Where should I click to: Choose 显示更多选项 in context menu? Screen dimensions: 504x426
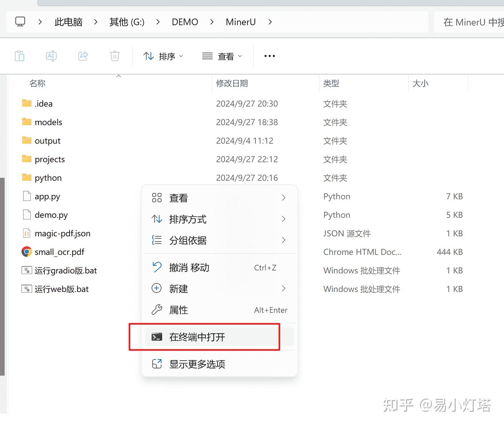coord(219,364)
